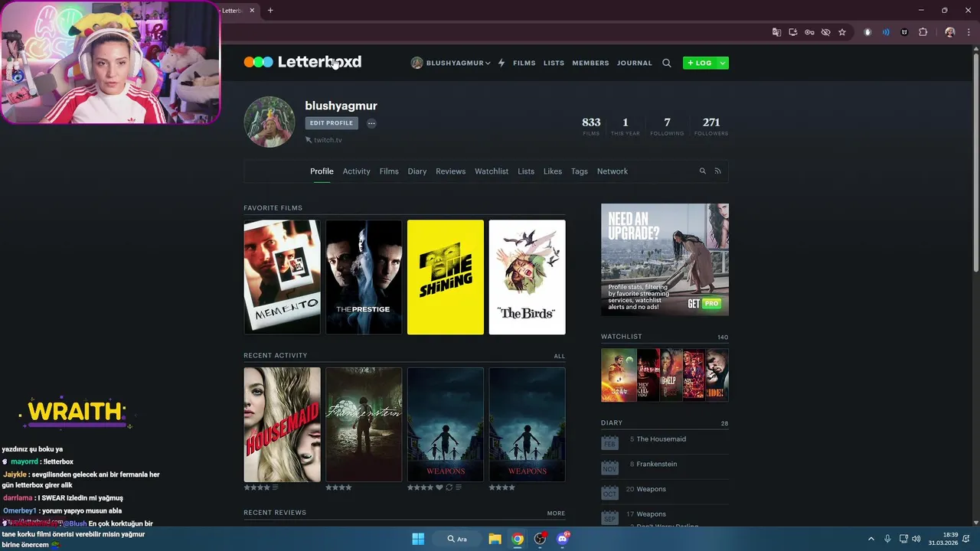Click Chrome icon in the taskbar
The image size is (980, 551).
[518, 539]
